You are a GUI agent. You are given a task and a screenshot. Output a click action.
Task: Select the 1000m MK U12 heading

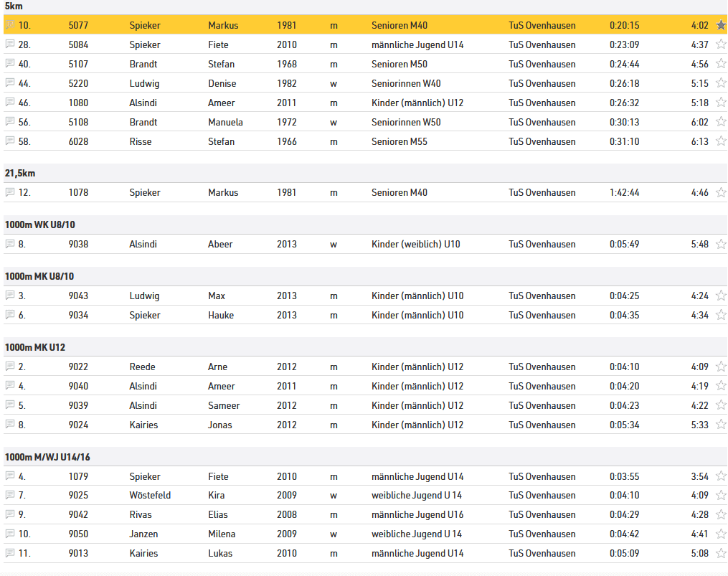35,347
